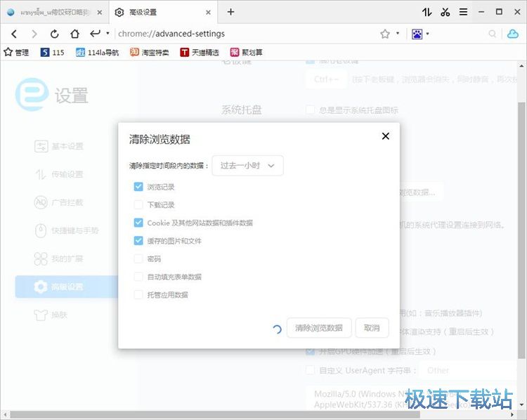Viewport: 527px width, 420px height.
Task: Check the 下载记录 checkbox
Action: (x=138, y=204)
